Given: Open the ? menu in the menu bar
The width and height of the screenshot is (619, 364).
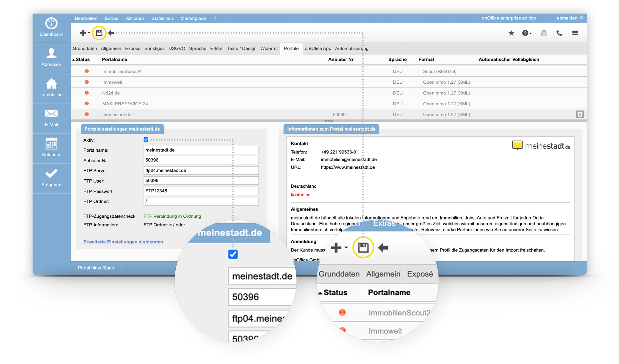Looking at the screenshot, I should (x=215, y=18).
